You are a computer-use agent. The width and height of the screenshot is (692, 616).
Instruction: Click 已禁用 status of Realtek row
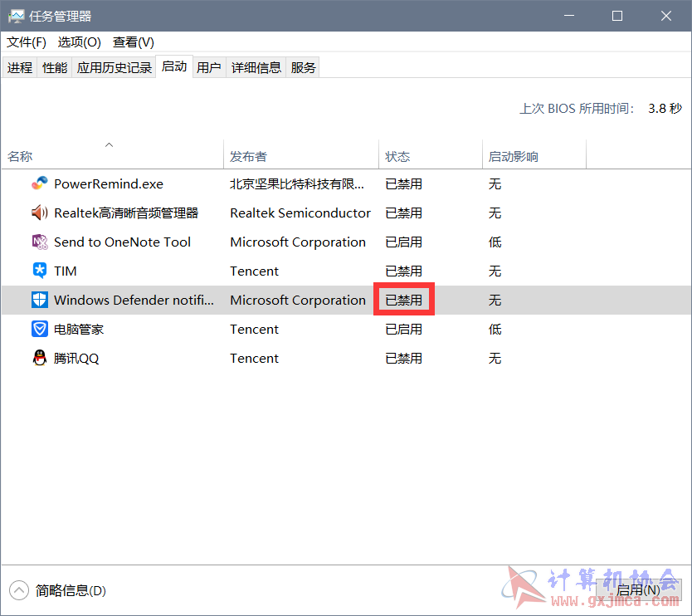pyautogui.click(x=404, y=213)
